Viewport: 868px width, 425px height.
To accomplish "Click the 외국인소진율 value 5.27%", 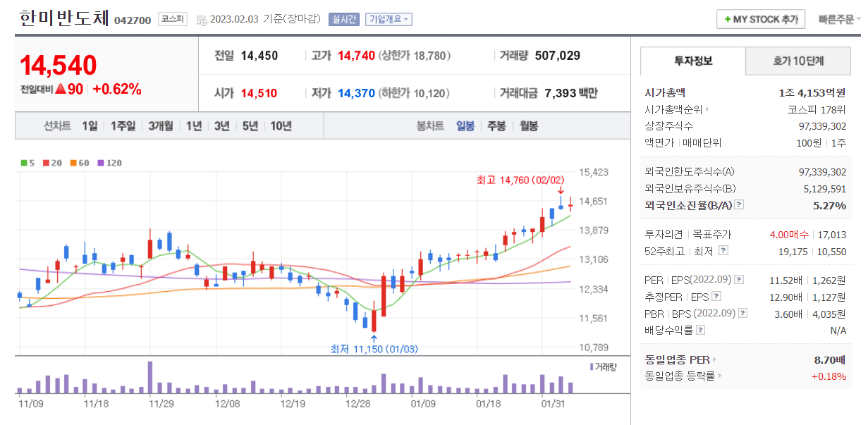I will click(829, 205).
